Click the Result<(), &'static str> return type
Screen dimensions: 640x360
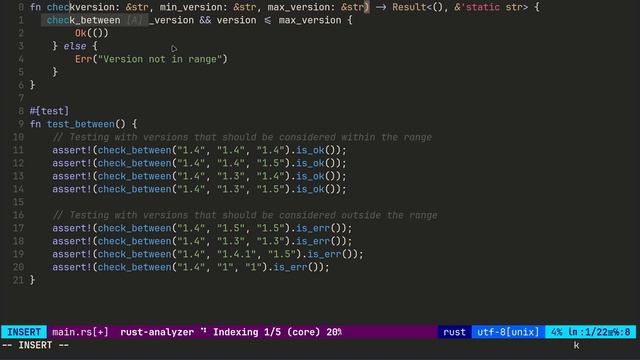coord(460,7)
